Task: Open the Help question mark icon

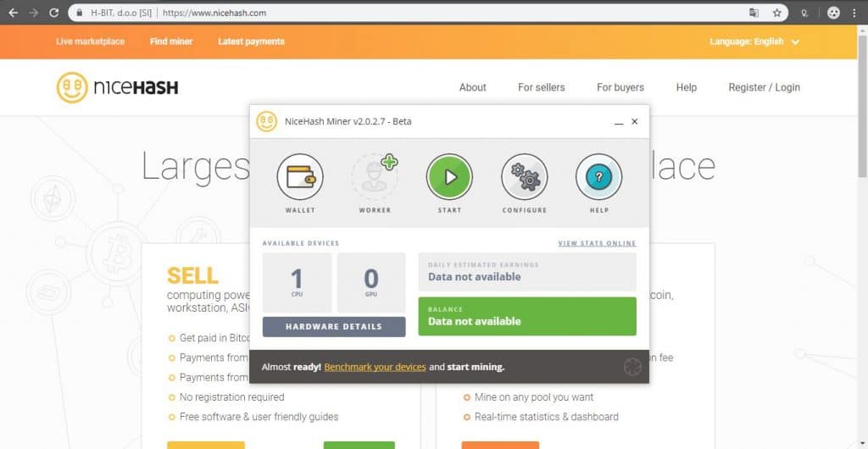Action: (599, 177)
